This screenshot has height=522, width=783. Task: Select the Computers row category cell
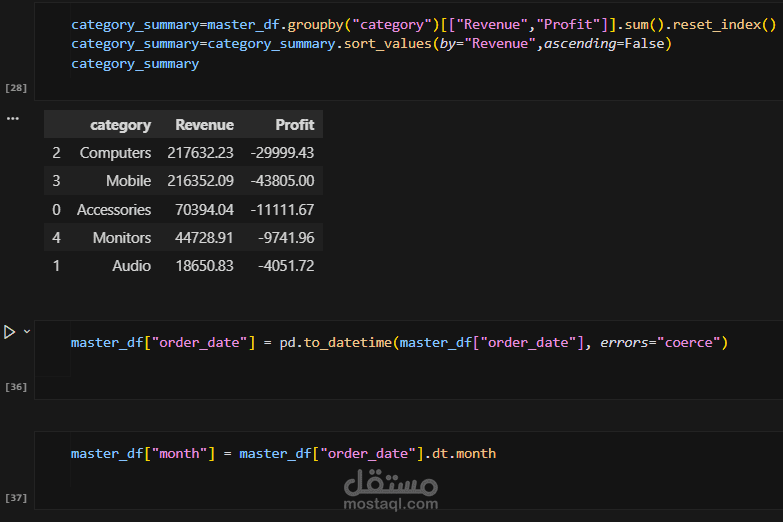point(115,153)
